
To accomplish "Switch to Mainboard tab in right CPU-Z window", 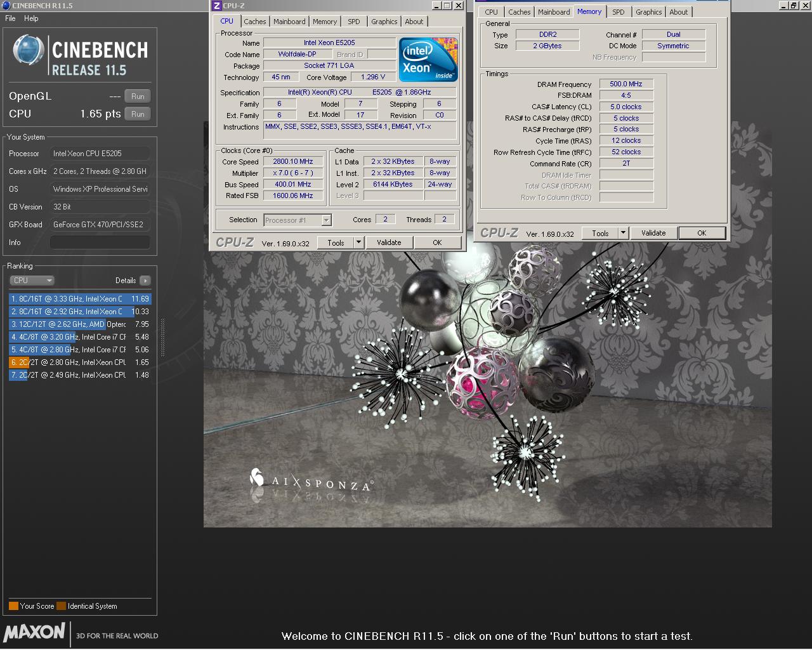I will pyautogui.click(x=554, y=12).
